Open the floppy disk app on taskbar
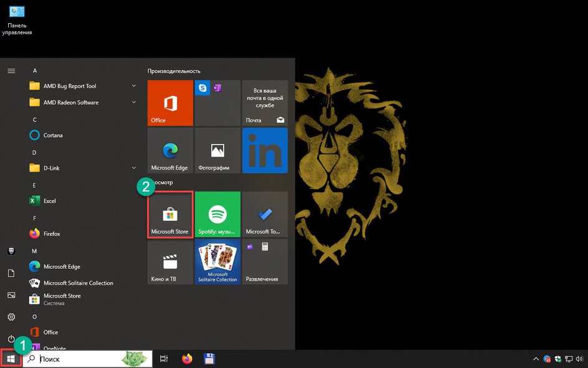Screen dimensions: 588x368 (x=209, y=359)
